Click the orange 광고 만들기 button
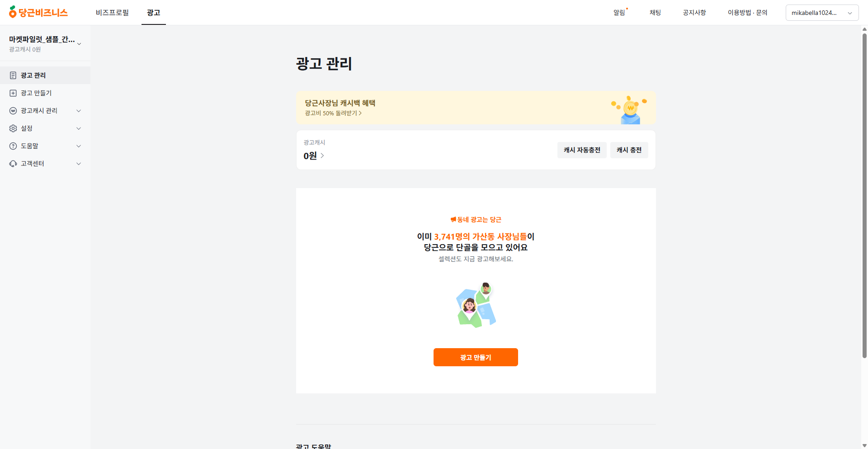 (476, 357)
